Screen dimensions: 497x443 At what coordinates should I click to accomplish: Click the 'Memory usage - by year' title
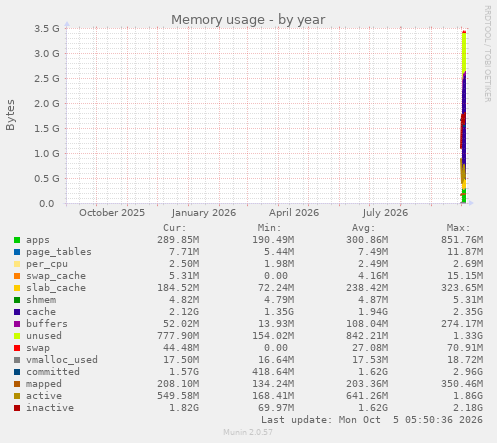(248, 20)
